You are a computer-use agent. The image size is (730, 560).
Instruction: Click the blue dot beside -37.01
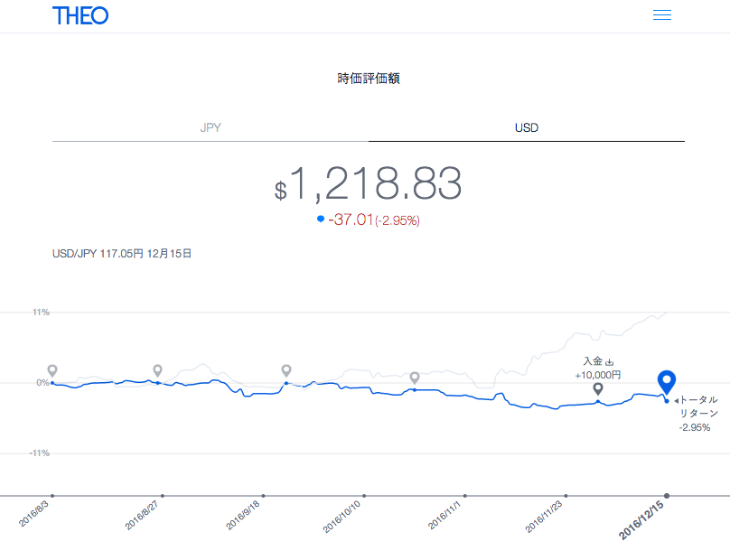click(x=321, y=219)
